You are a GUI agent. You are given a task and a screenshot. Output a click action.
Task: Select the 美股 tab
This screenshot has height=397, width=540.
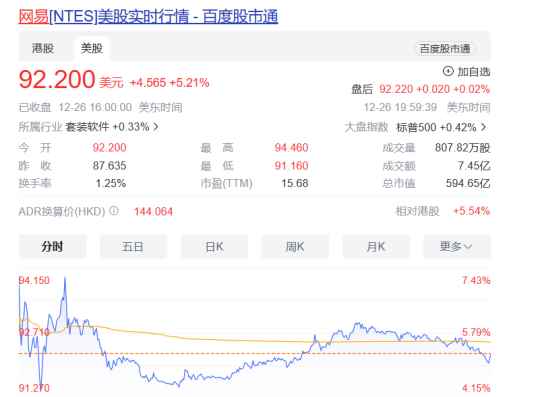[x=92, y=48]
